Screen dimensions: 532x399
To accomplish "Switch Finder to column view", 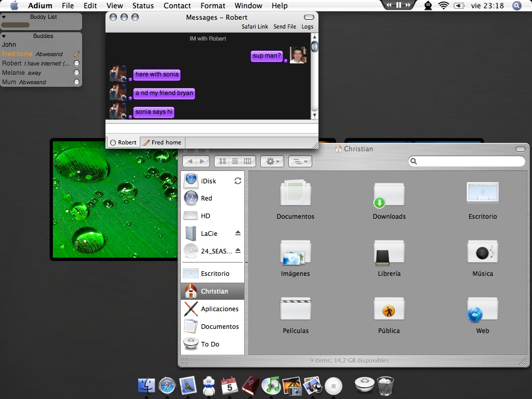I will [248, 161].
